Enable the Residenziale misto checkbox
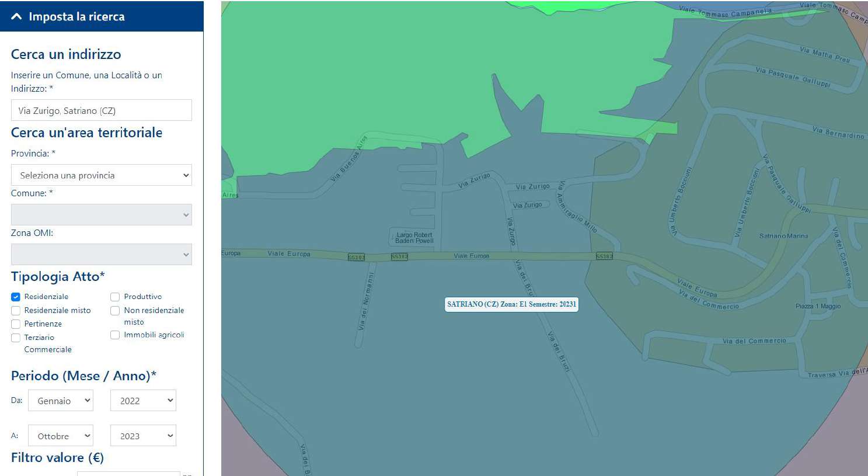Screen dimensions: 868x476 (x=16, y=311)
